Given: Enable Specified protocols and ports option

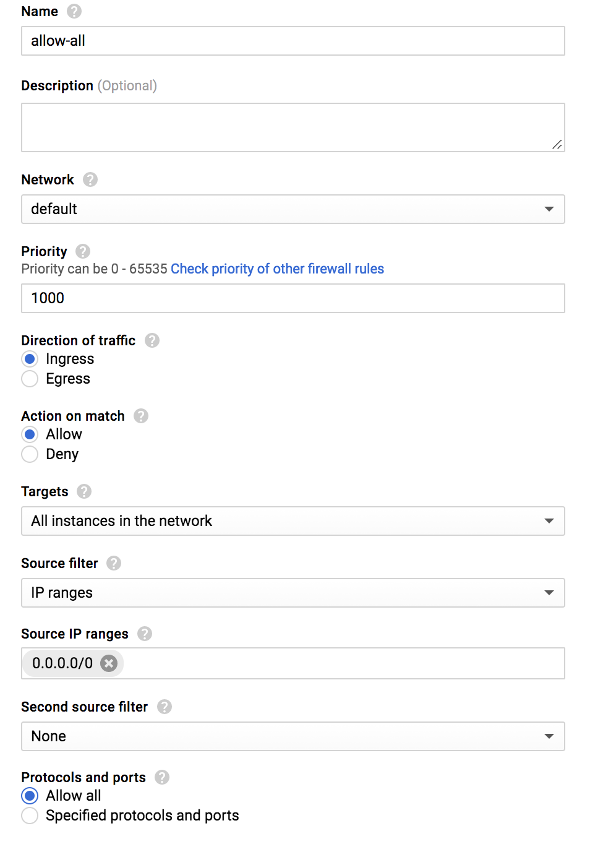Looking at the screenshot, I should [x=30, y=816].
